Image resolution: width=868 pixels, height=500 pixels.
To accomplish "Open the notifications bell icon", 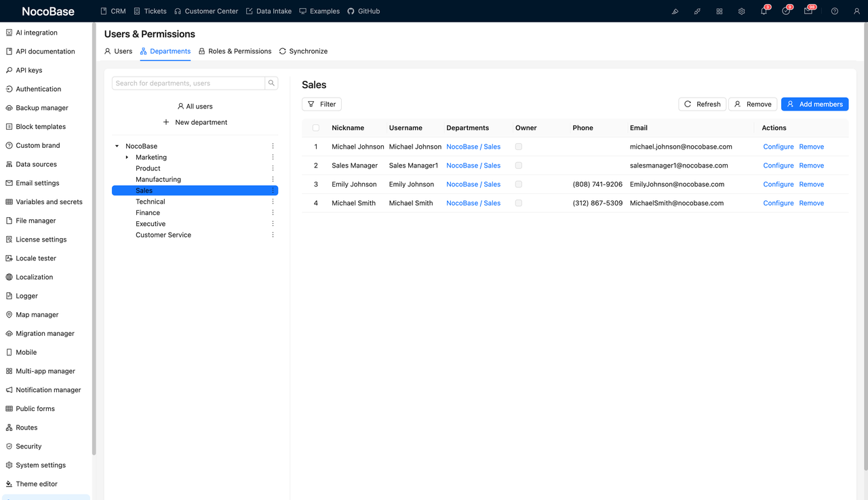I will [764, 11].
